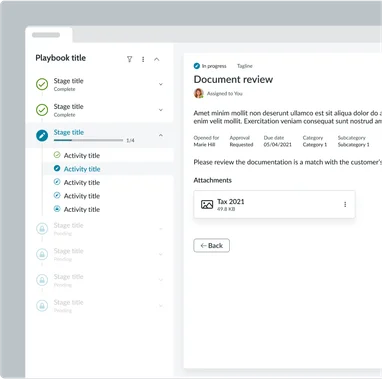Viewport: 382px width, 379px height.
Task: Expand the first complete Stage title
Action: pyautogui.click(x=161, y=84)
